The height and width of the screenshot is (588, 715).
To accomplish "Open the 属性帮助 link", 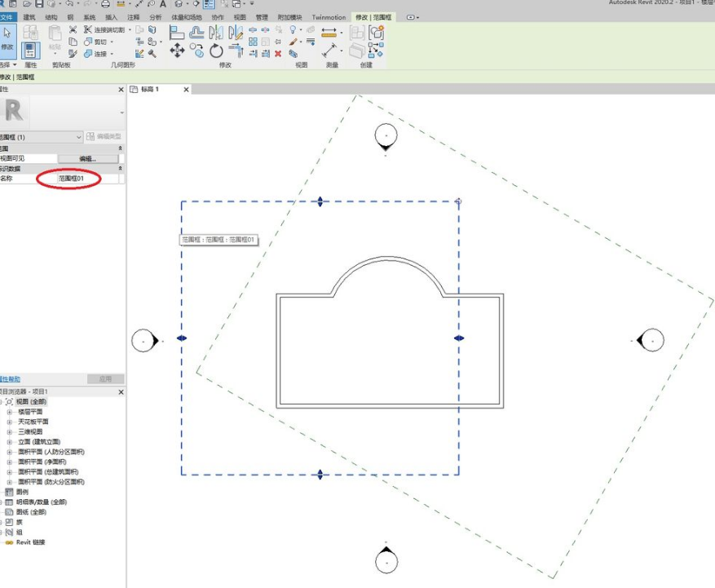I will (x=10, y=379).
